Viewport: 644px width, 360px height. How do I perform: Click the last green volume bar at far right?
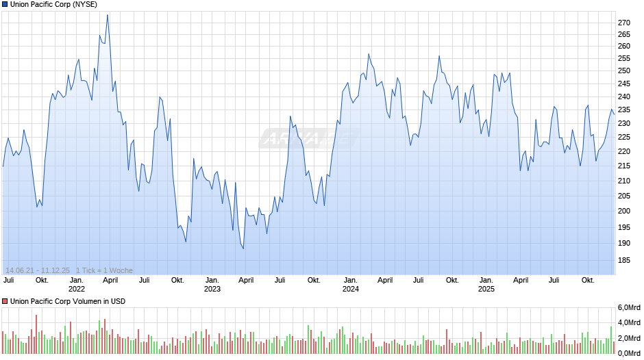coord(611,340)
